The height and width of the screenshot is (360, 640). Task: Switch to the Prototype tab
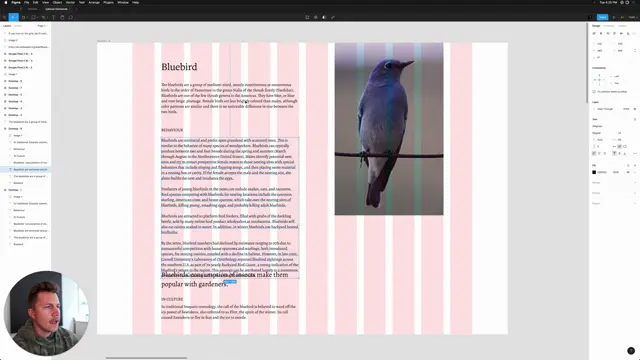click(x=609, y=26)
